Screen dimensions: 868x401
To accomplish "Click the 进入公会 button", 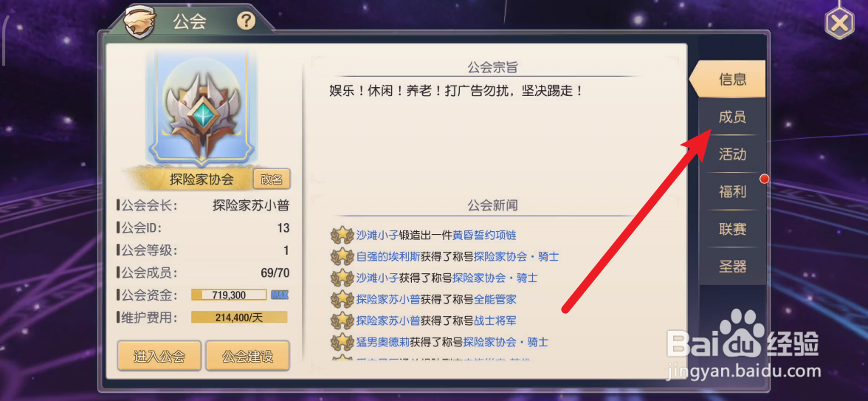I will tap(159, 356).
